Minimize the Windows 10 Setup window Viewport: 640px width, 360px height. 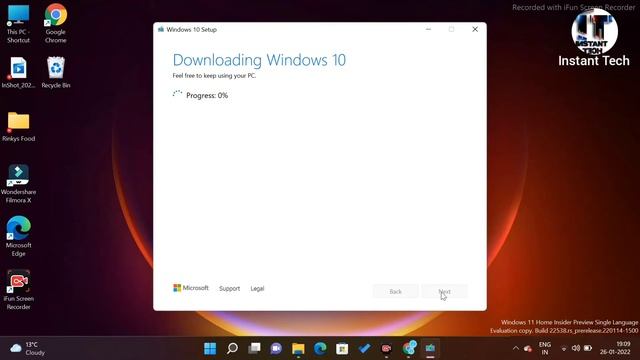(428, 29)
